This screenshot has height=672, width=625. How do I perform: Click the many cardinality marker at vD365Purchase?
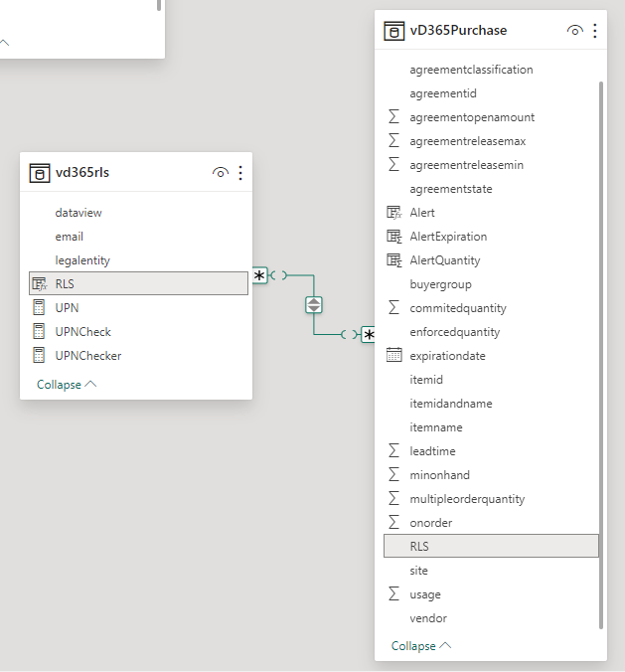[369, 334]
